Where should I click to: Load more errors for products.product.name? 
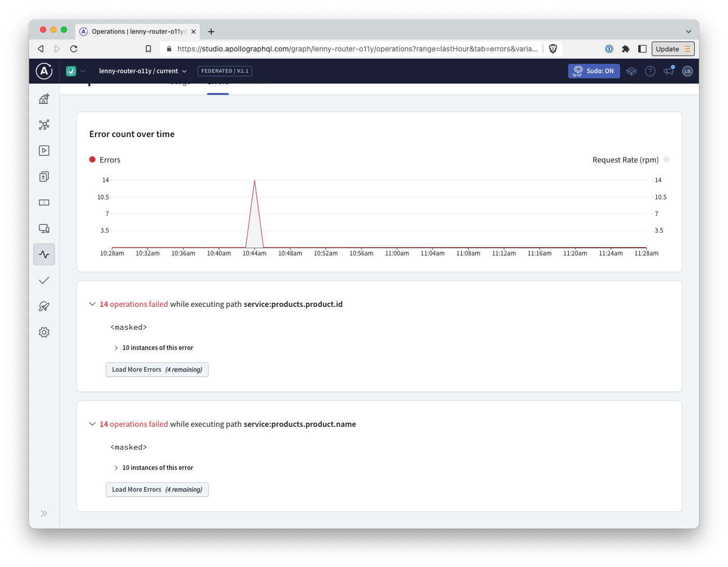[x=157, y=490]
